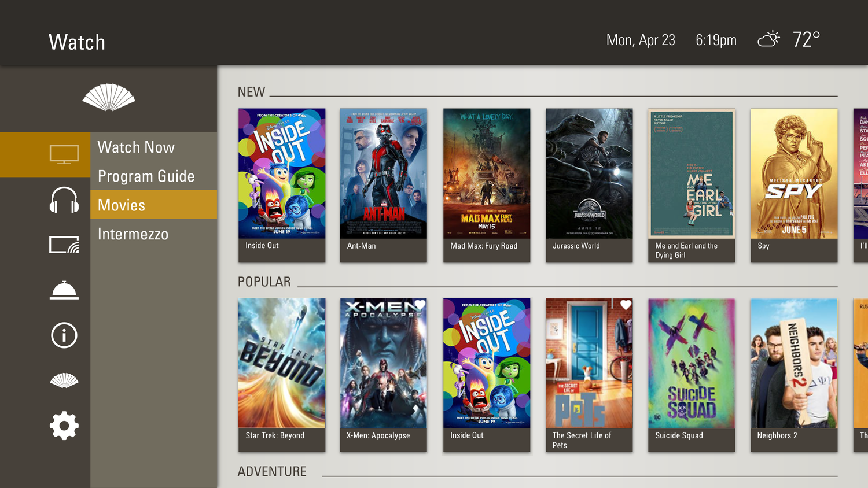Open the screen casting icon
Viewport: 868px width, 488px height.
point(64,245)
